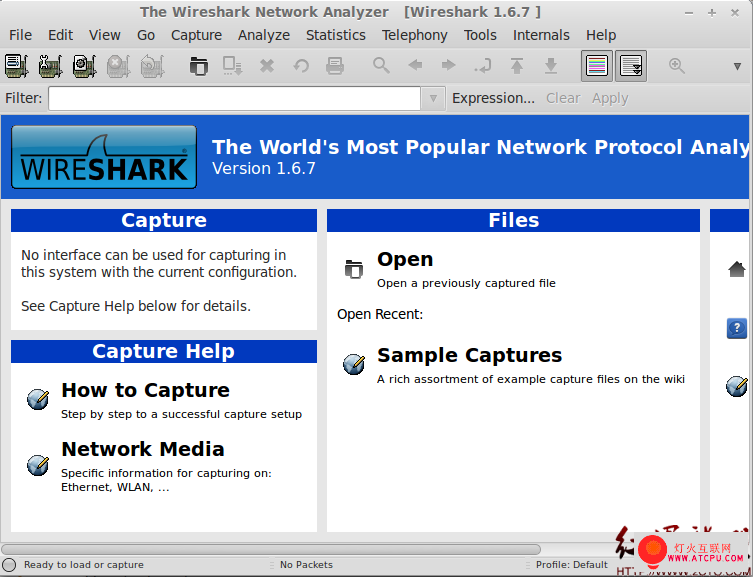Click the WIRESHARK logo banner image
This screenshot has width=753, height=577.
point(104,157)
